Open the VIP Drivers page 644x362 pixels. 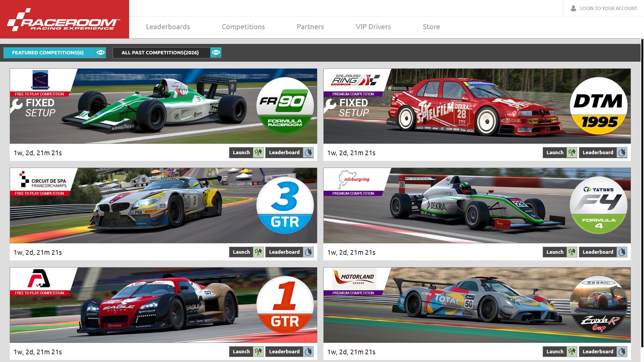(373, 26)
